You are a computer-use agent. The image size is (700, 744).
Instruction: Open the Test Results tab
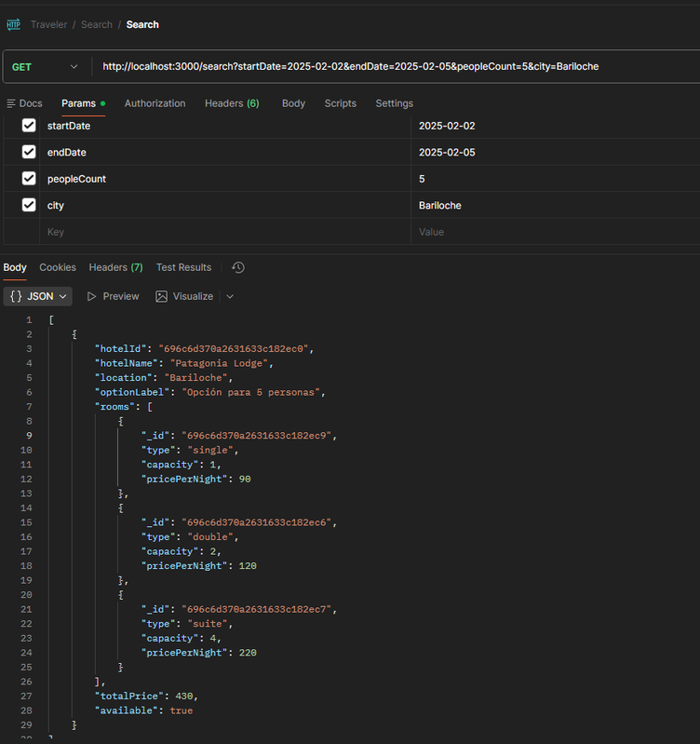click(183, 267)
